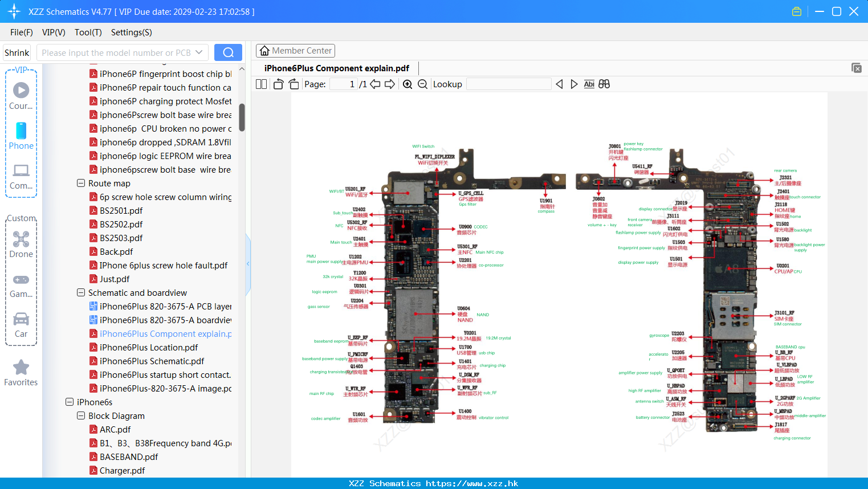The image size is (868, 489).
Task: Open the VIP(V) menu
Action: (54, 32)
